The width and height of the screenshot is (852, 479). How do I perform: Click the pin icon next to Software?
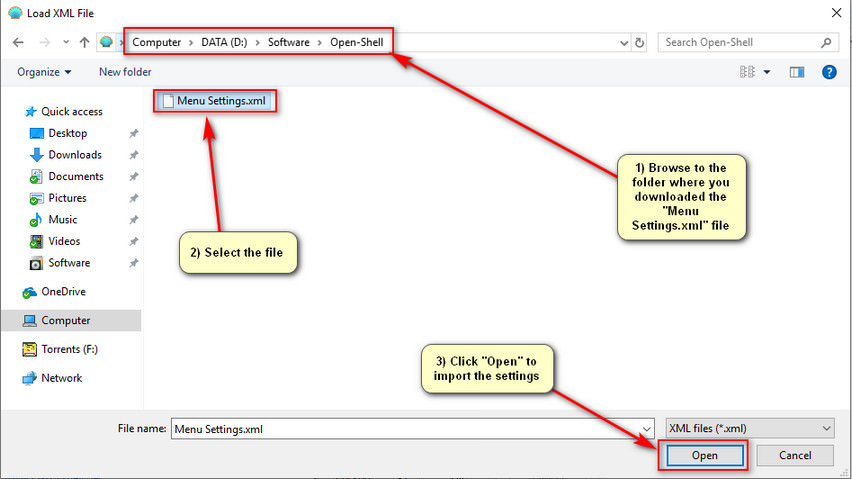coord(134,263)
